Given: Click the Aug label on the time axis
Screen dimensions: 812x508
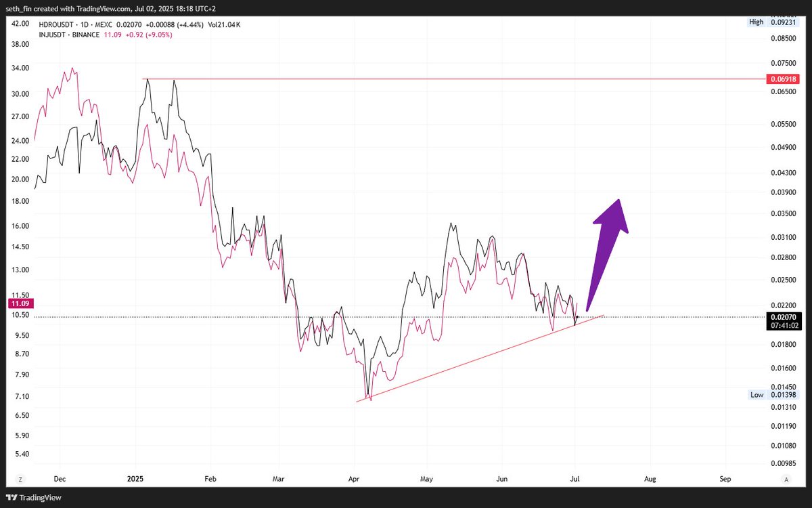Looking at the screenshot, I should [x=650, y=479].
